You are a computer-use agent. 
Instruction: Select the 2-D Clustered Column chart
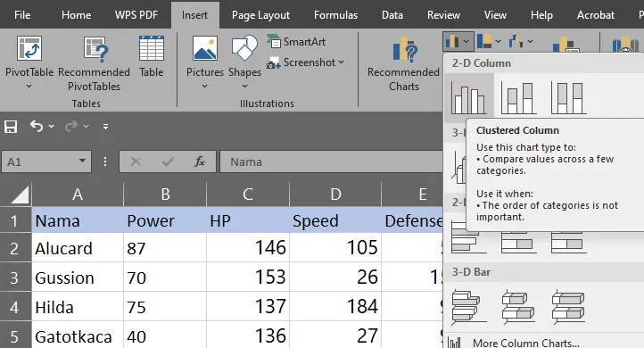click(468, 97)
